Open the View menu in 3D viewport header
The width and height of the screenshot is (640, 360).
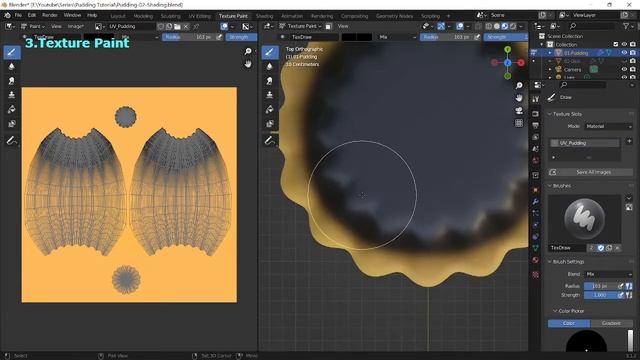tap(343, 26)
